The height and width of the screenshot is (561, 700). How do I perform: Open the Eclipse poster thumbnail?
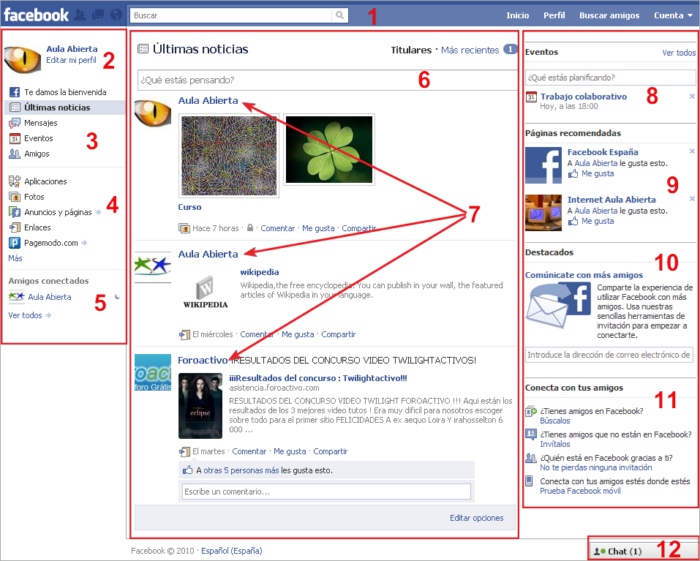pyautogui.click(x=200, y=406)
